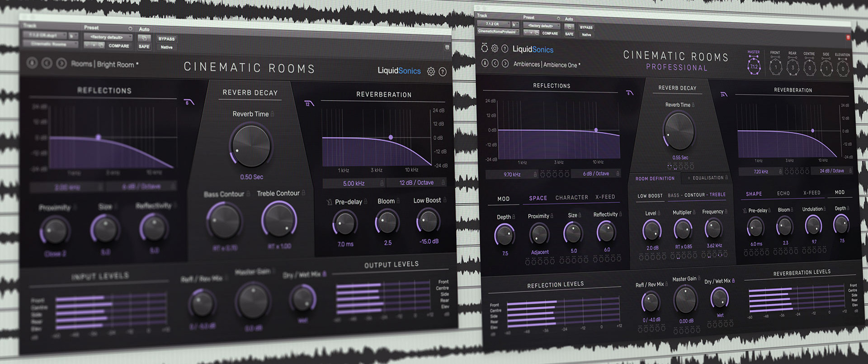Switch to the SHAPE tab
Screen dimensions: 868x364
[754, 194]
